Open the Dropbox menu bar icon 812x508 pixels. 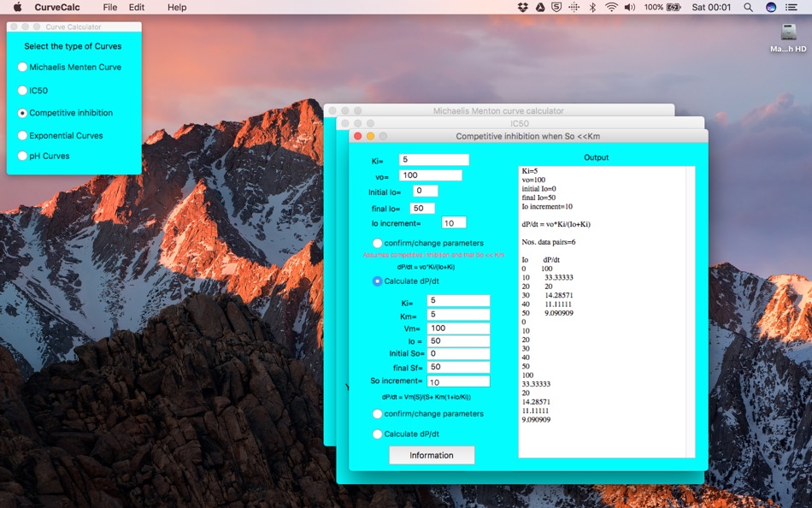(x=522, y=7)
